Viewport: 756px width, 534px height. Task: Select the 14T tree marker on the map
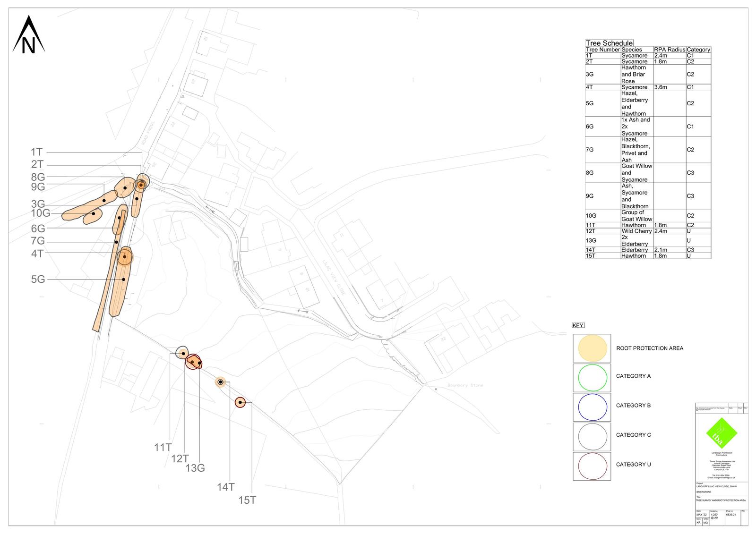click(x=220, y=382)
